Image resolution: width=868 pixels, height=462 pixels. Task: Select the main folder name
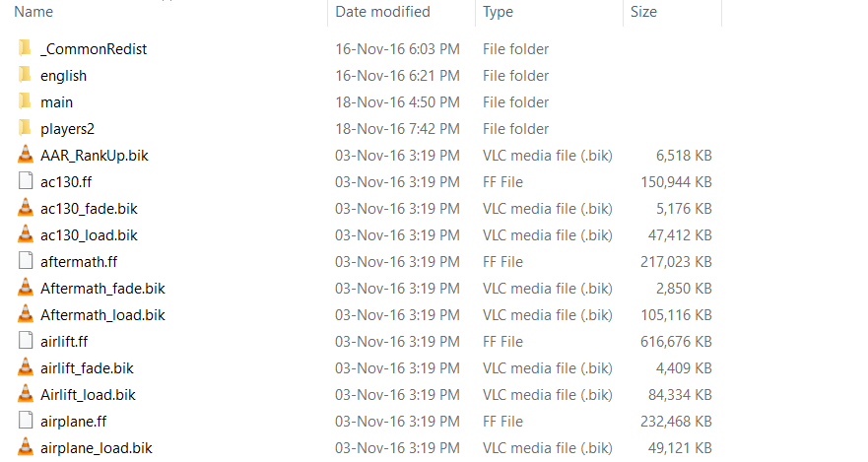(56, 102)
